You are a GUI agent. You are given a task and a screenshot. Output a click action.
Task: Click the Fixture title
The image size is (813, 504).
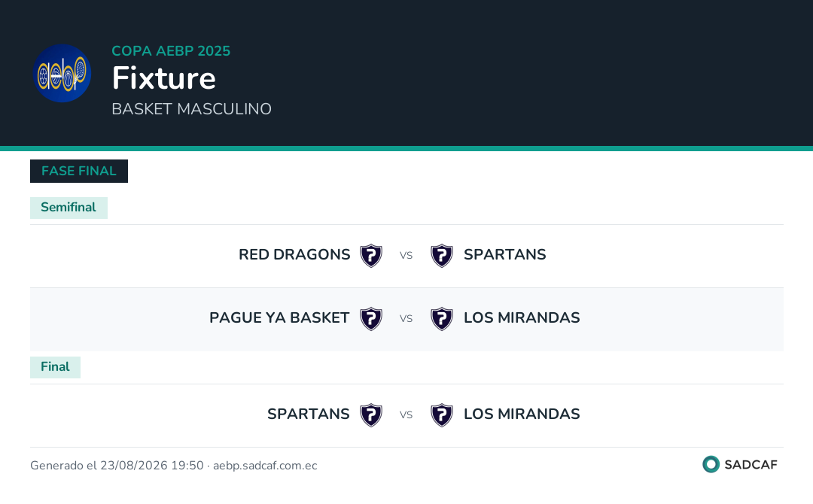click(164, 78)
